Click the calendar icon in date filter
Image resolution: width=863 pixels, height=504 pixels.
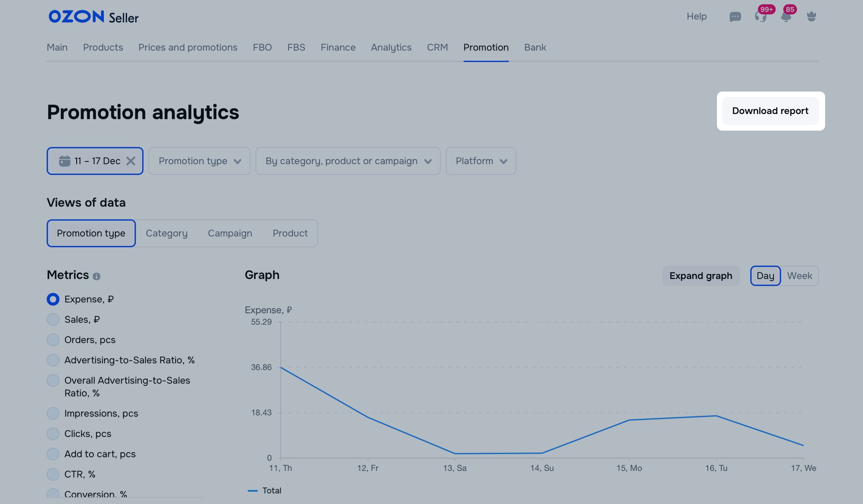(64, 161)
